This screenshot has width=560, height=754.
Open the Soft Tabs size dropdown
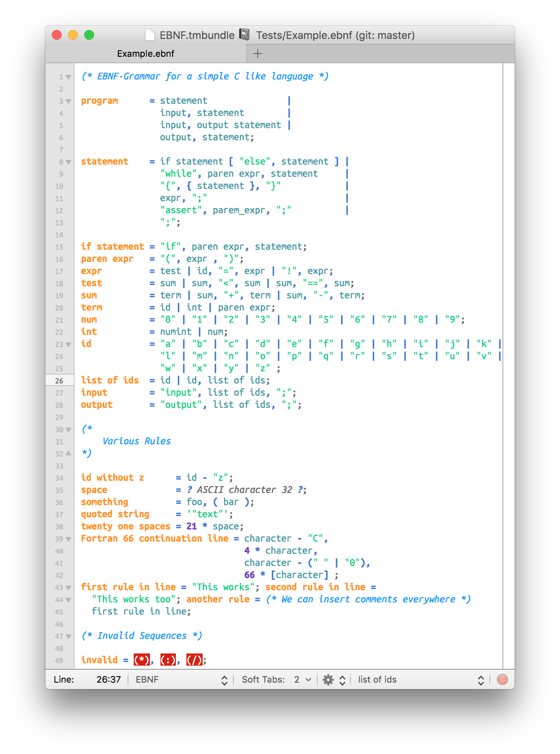(x=303, y=680)
